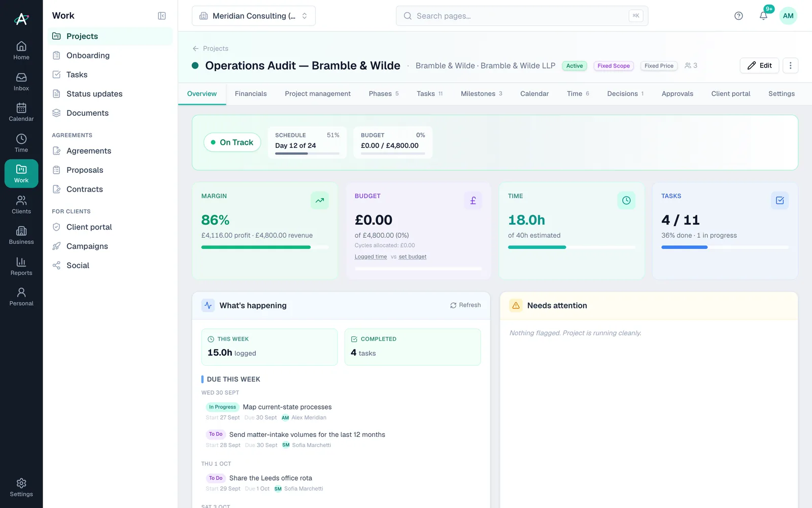Refresh the What's happening panel
Screen dimensions: 812x508
[x=465, y=305]
